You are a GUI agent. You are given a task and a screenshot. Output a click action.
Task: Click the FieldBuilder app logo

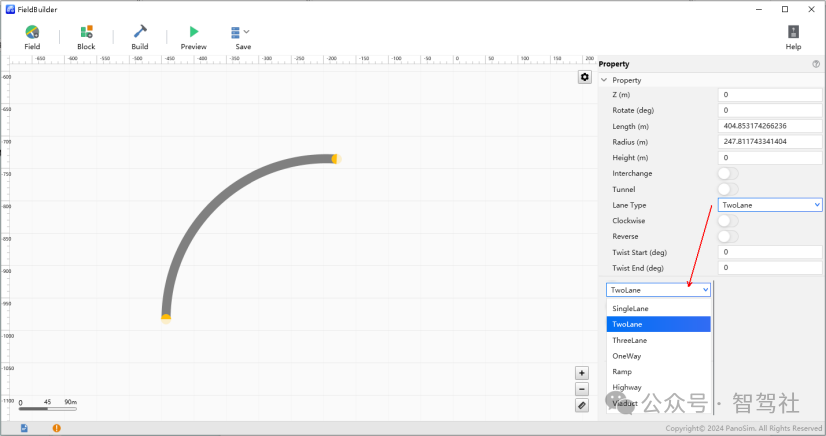pos(10,9)
